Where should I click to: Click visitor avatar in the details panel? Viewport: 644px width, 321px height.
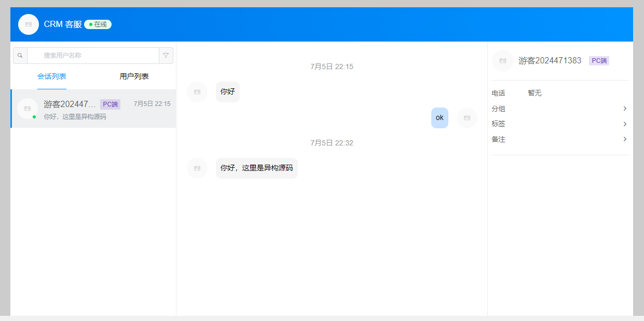pyautogui.click(x=502, y=61)
